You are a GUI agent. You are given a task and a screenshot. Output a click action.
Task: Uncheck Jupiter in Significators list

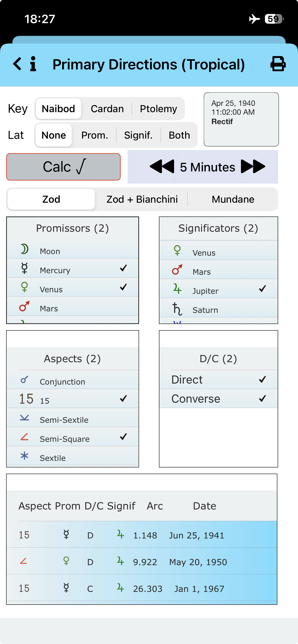point(262,289)
